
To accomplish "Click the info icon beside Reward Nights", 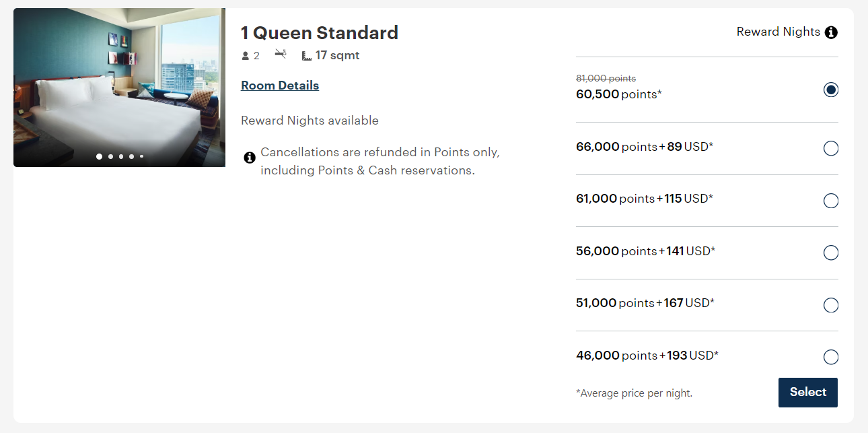I will 832,32.
